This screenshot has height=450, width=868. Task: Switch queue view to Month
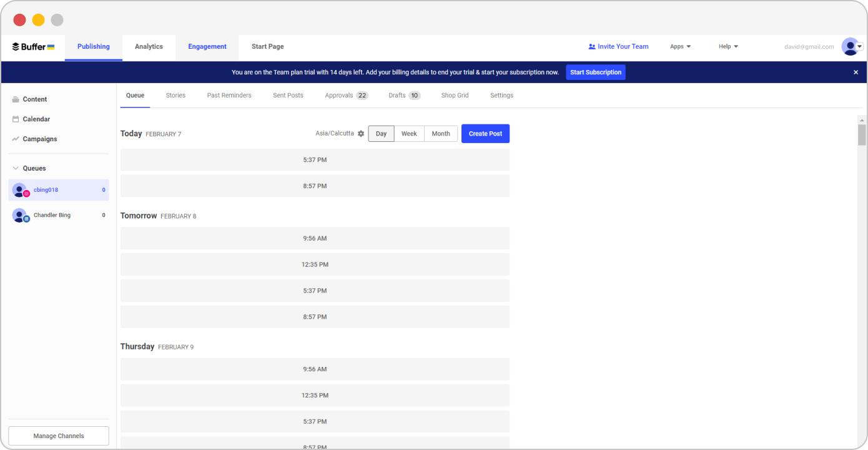pos(441,134)
